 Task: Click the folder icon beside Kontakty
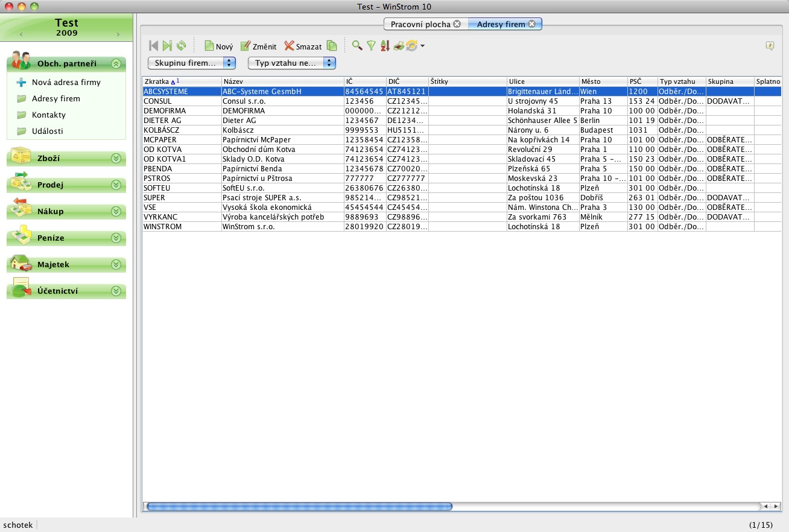point(21,115)
